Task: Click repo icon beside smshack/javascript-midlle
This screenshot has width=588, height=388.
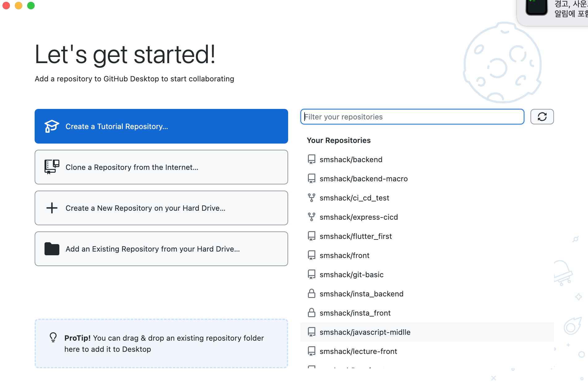Action: tap(312, 332)
